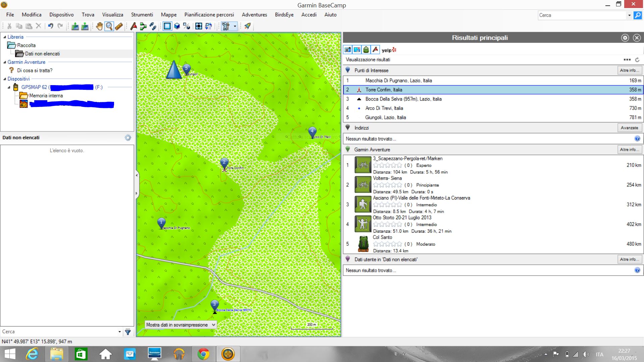The height and width of the screenshot is (362, 644).
Task: Collapse the Libreria tree section
Action: [x=5, y=37]
